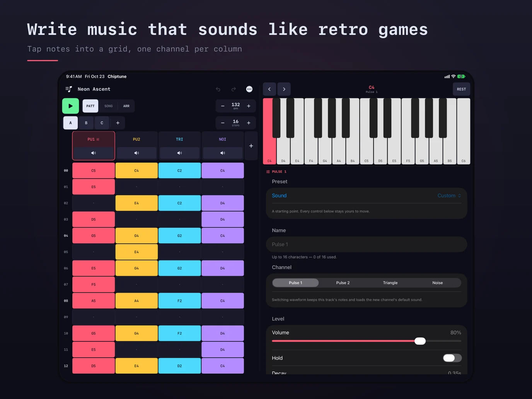Viewport: 532px width, 399px height.
Task: Redo the last edit
Action: 234,89
